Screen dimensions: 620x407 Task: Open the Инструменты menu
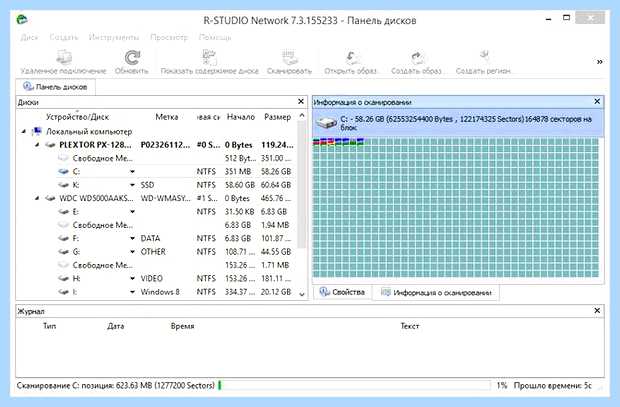click(114, 37)
